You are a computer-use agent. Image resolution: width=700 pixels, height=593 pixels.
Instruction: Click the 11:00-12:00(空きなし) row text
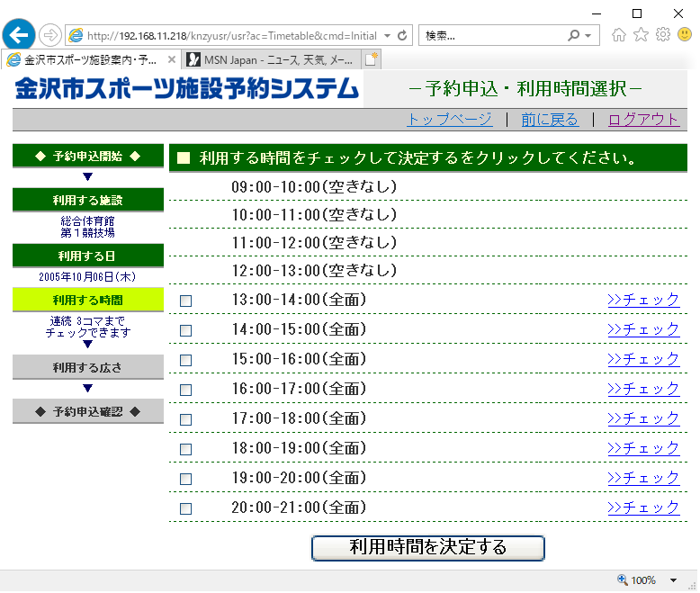pos(314,242)
